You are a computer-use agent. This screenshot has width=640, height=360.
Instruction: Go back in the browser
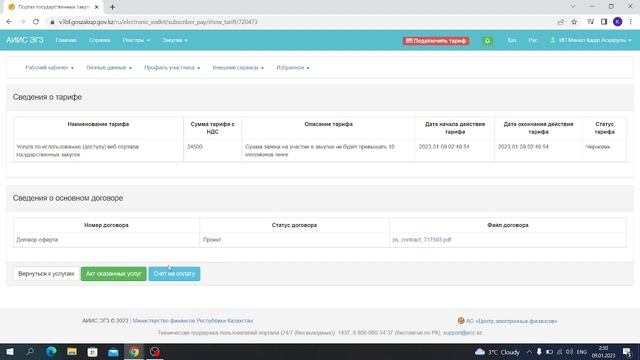[x=9, y=22]
